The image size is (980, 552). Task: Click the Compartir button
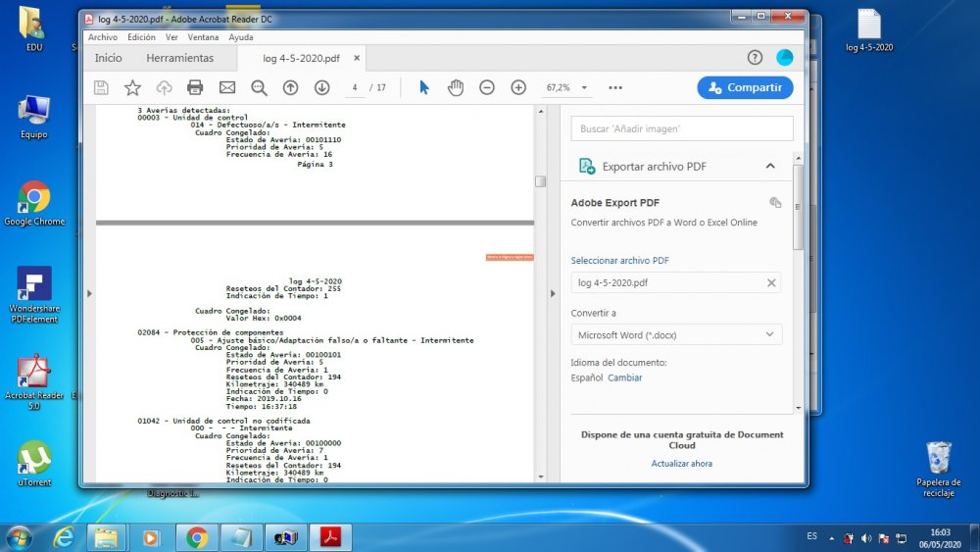(745, 87)
